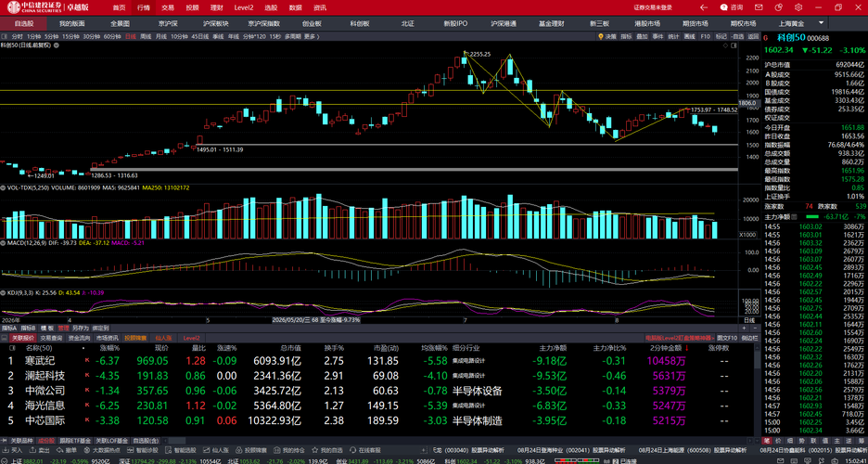Click the F10 button above chart
The height and width of the screenshot is (464, 868).
coord(705,36)
